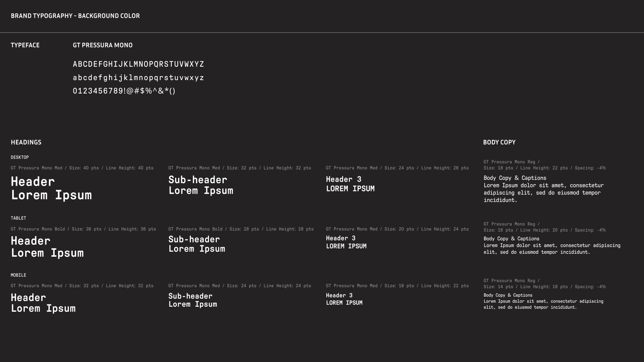644x362 pixels.
Task: Click the lowercase alphabet specimen line
Action: tap(138, 78)
